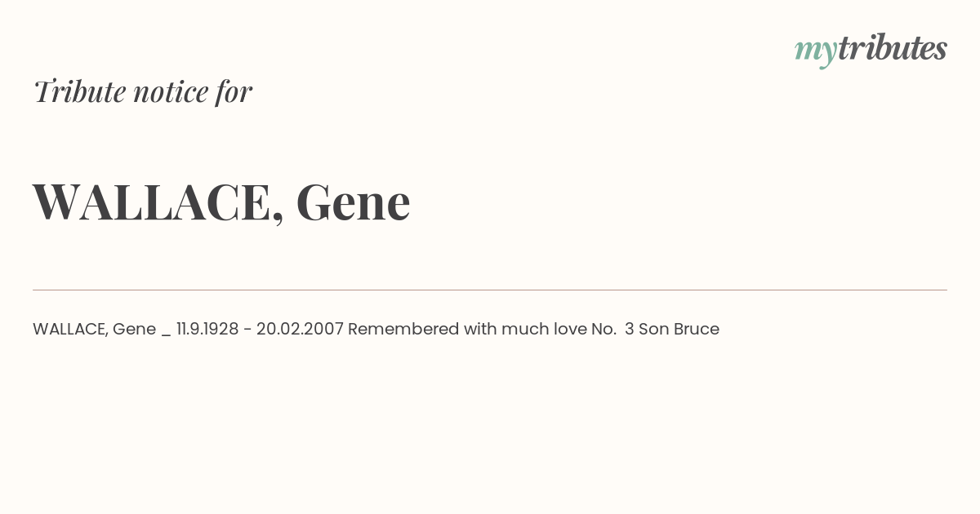Click the word 'for' in italic heading
980x514 pixels.
tap(234, 92)
